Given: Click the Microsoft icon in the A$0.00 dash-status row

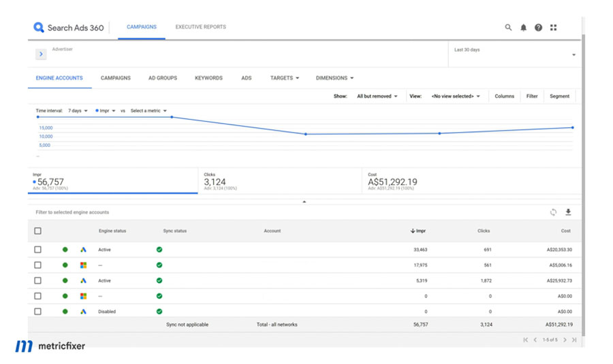Looking at the screenshot, I should pyautogui.click(x=83, y=296).
